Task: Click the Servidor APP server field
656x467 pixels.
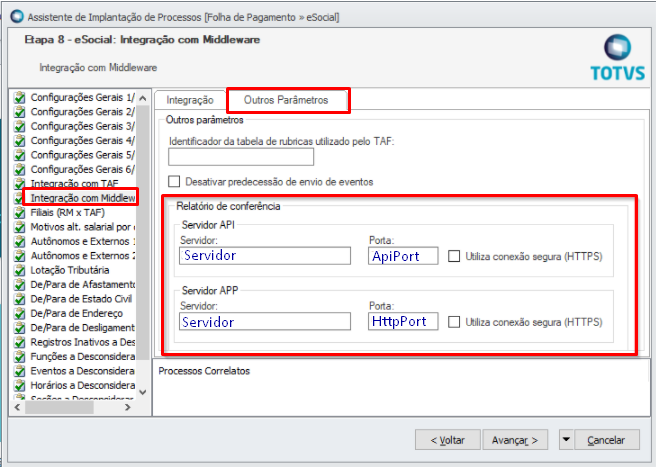Action: point(265,321)
